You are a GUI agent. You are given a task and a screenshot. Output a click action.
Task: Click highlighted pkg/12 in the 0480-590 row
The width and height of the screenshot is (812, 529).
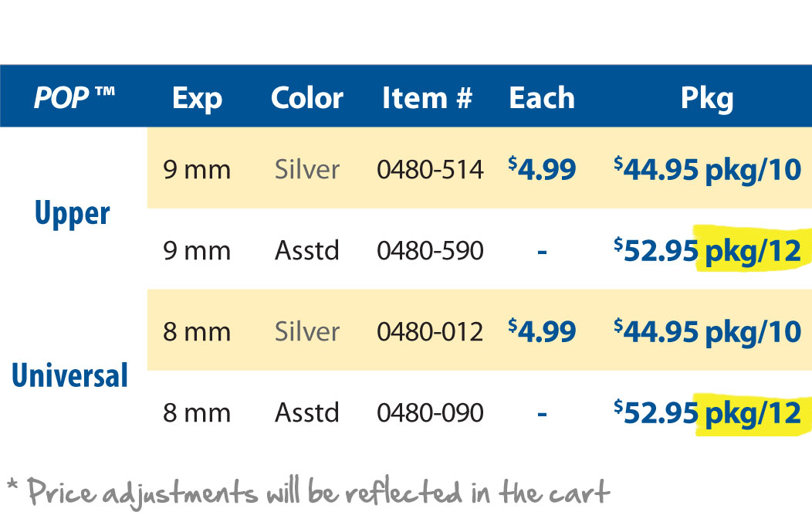pos(753,251)
